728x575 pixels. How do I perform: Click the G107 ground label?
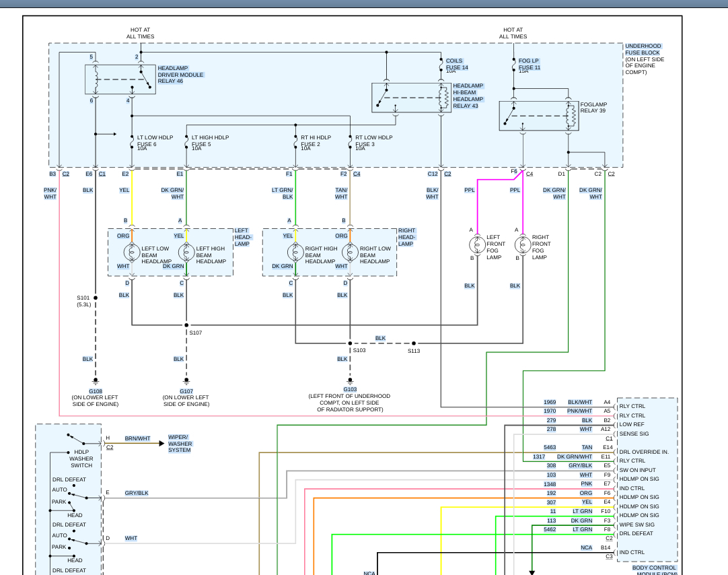pyautogui.click(x=186, y=391)
